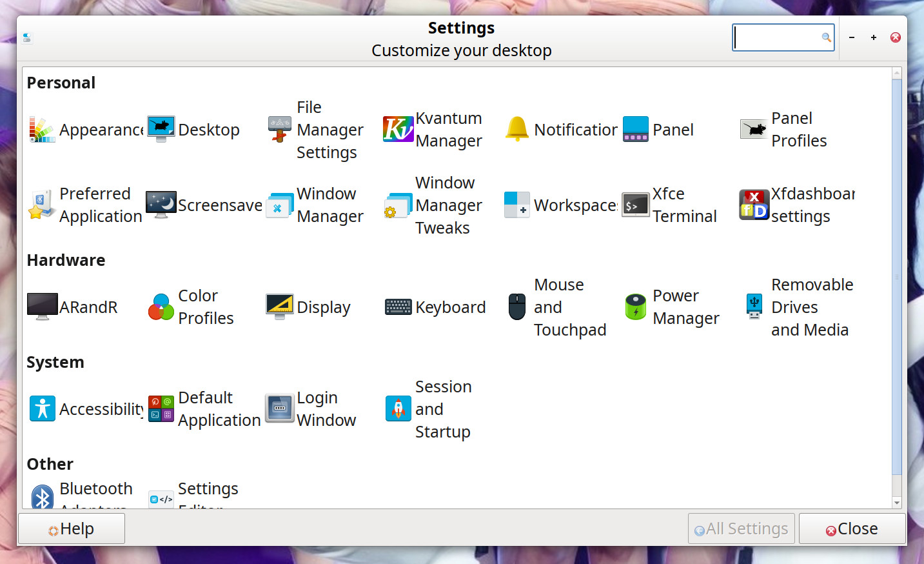Launch the Kvantum Manager icon
This screenshot has height=564, width=924.
(x=398, y=130)
